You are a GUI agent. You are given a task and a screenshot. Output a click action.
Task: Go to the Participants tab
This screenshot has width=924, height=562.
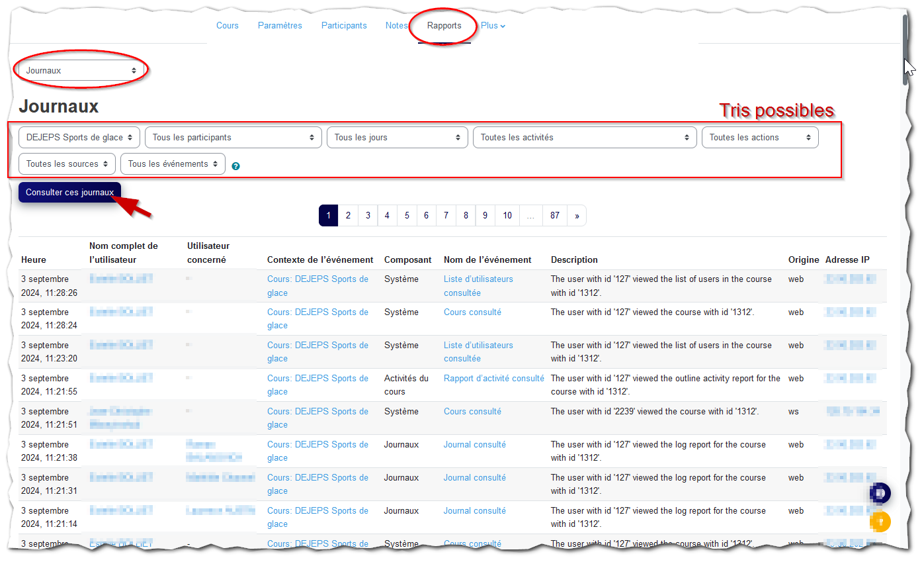click(x=344, y=26)
